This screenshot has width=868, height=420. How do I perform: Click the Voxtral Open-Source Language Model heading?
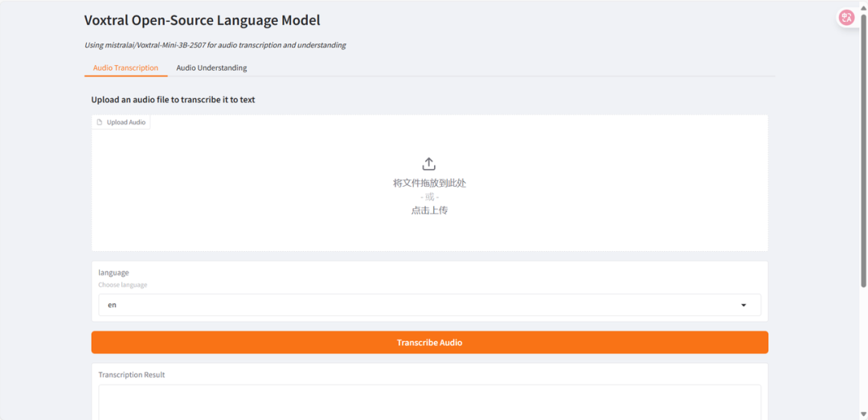(x=202, y=21)
